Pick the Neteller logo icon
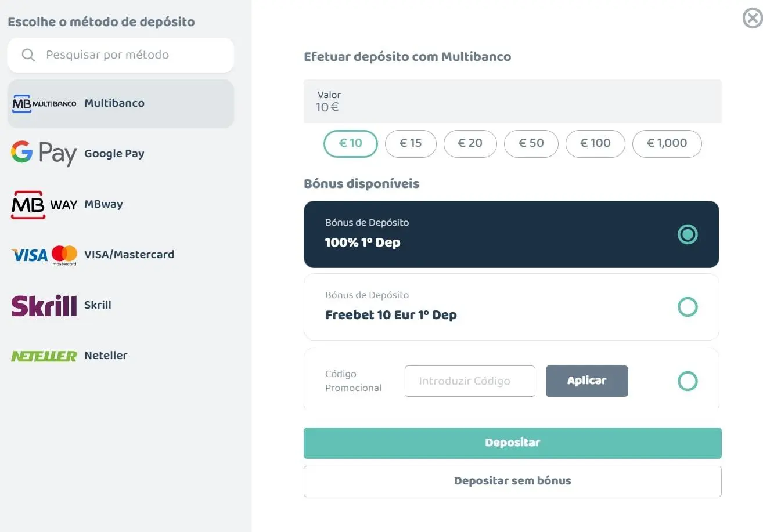The height and width of the screenshot is (532, 763). 44,356
